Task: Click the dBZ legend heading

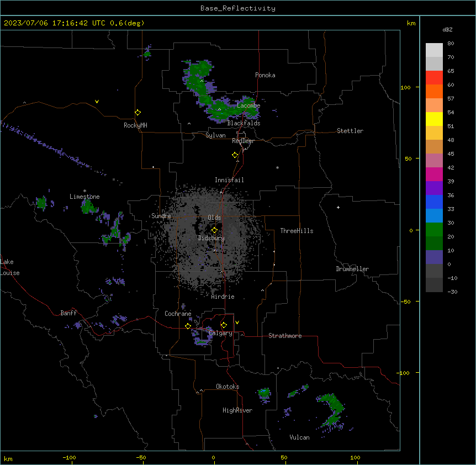Action: pyautogui.click(x=447, y=29)
